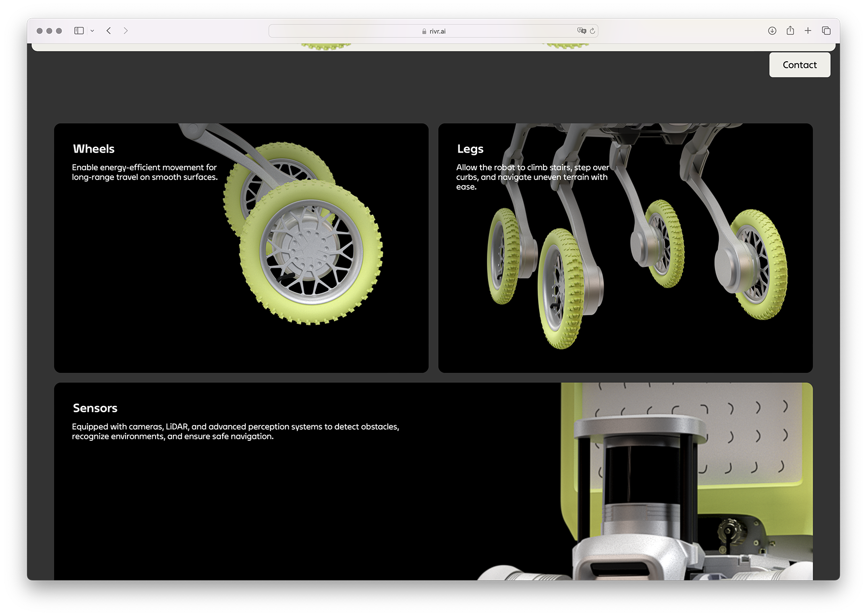Select the large green wheel image
Viewport: 867px width, 616px height.
[x=311, y=252]
